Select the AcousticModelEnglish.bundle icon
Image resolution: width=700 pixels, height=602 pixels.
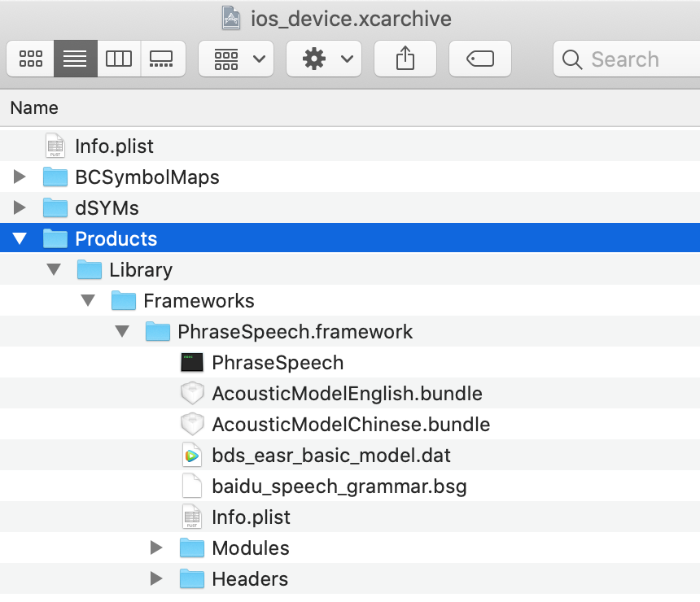(192, 394)
